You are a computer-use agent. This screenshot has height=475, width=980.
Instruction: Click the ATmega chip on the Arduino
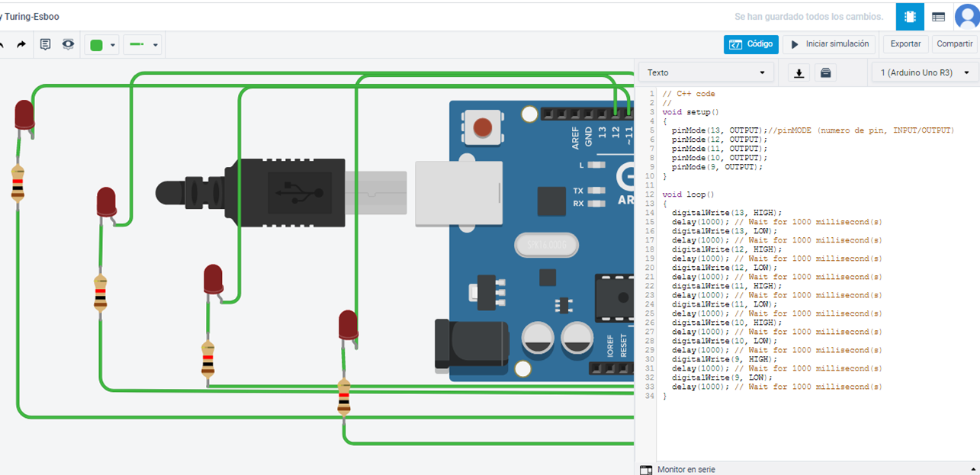point(615,300)
